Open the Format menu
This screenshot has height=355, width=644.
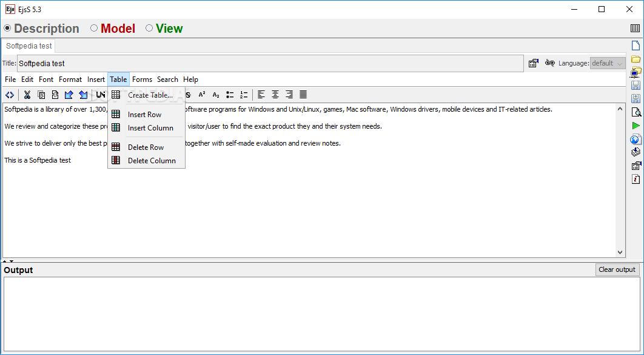(x=70, y=79)
